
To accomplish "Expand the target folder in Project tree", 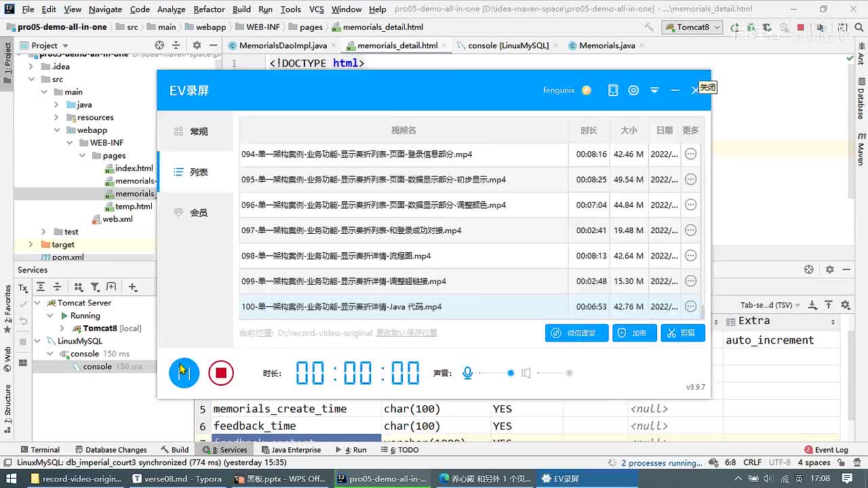I will tap(31, 245).
